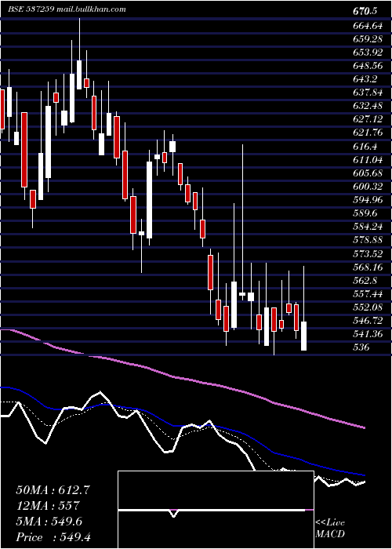The width and height of the screenshot is (392, 549).
Task: Select the 568.16 price axis label
Action: tap(368, 267)
